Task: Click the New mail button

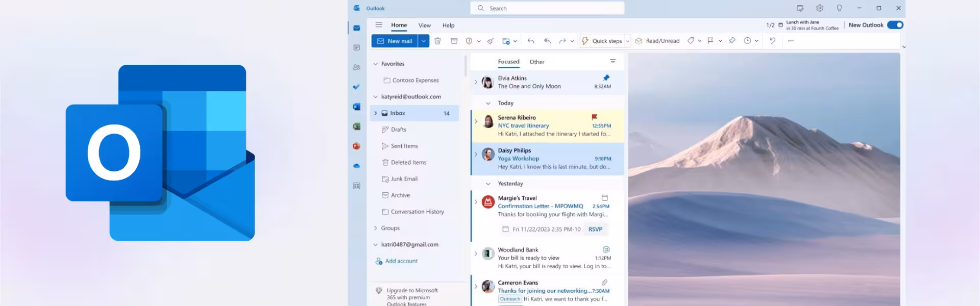Action: pyautogui.click(x=395, y=41)
